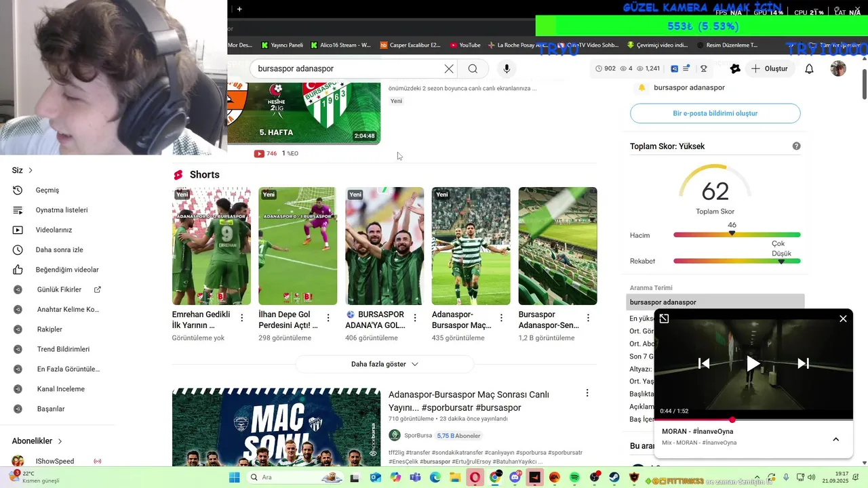Open Spotify from taskbar
Viewport: 868px width, 488px height.
(574, 477)
